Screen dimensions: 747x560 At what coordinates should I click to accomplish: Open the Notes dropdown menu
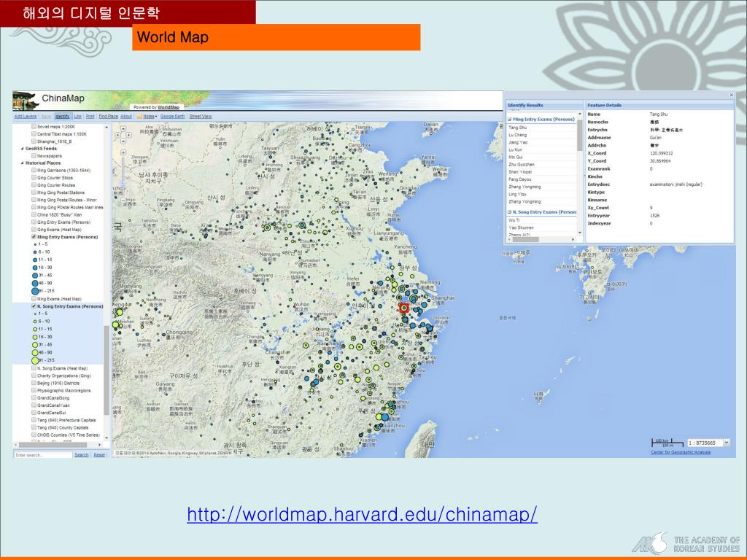(150, 116)
